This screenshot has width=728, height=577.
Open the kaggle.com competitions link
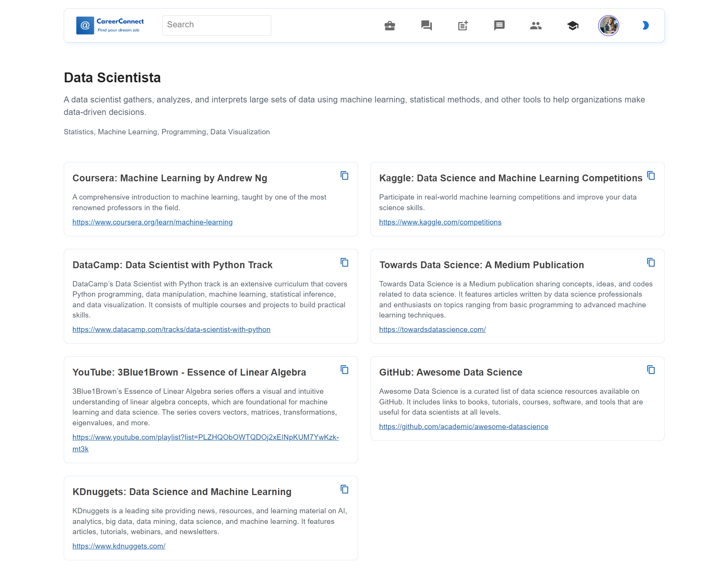coord(440,222)
